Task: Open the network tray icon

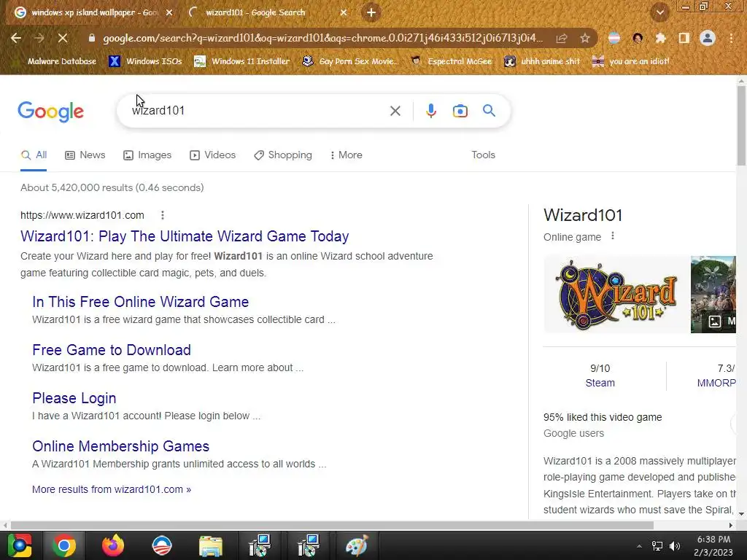Action: pos(657,546)
